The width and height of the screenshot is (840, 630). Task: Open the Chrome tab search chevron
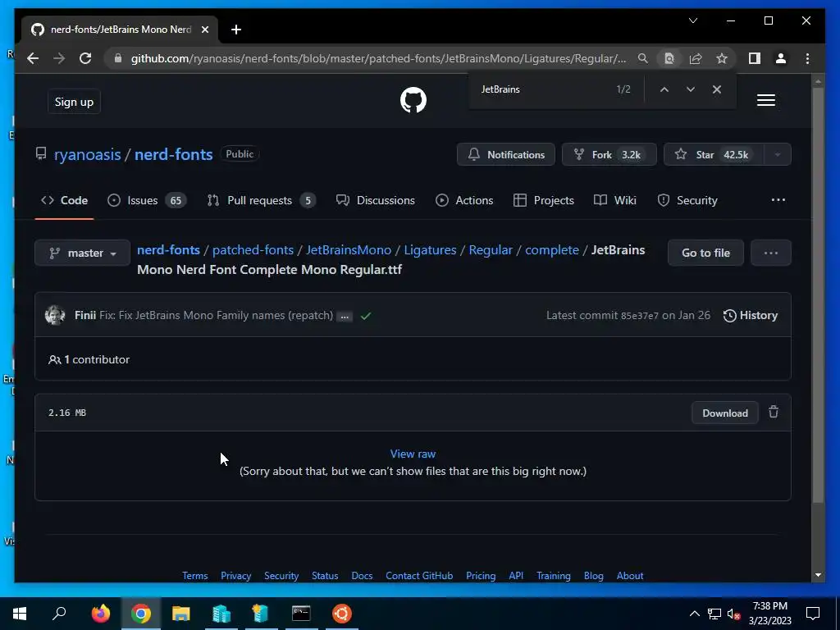[x=692, y=21]
